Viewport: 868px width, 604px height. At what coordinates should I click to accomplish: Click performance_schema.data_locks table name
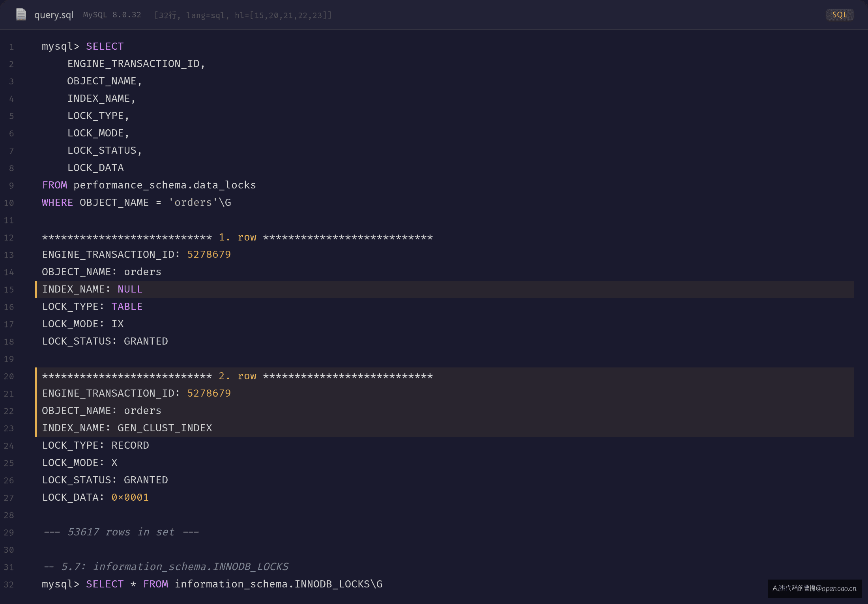pos(165,185)
